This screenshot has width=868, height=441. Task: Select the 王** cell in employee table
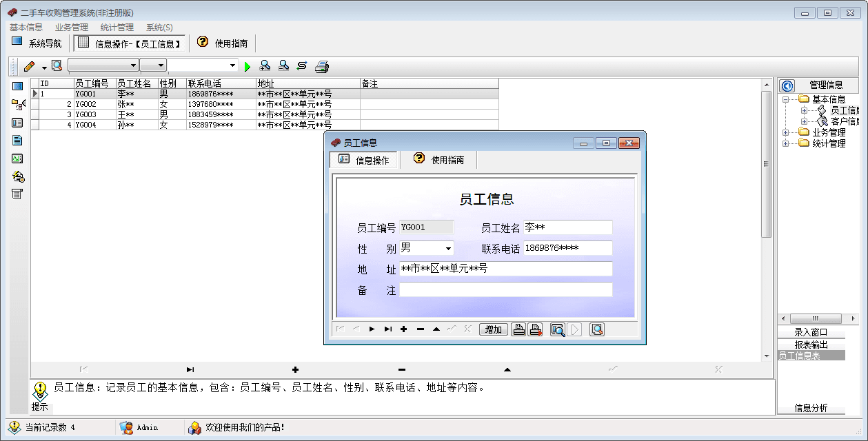pyautogui.click(x=137, y=114)
